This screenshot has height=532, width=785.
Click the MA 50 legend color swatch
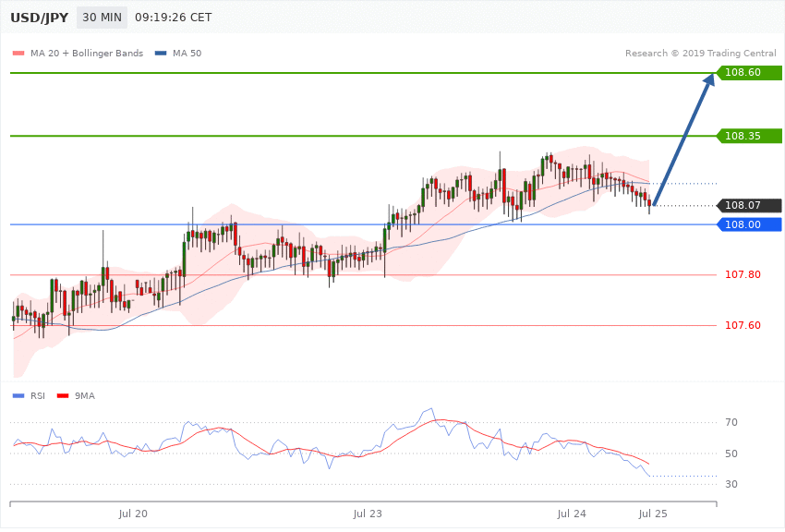click(x=161, y=53)
